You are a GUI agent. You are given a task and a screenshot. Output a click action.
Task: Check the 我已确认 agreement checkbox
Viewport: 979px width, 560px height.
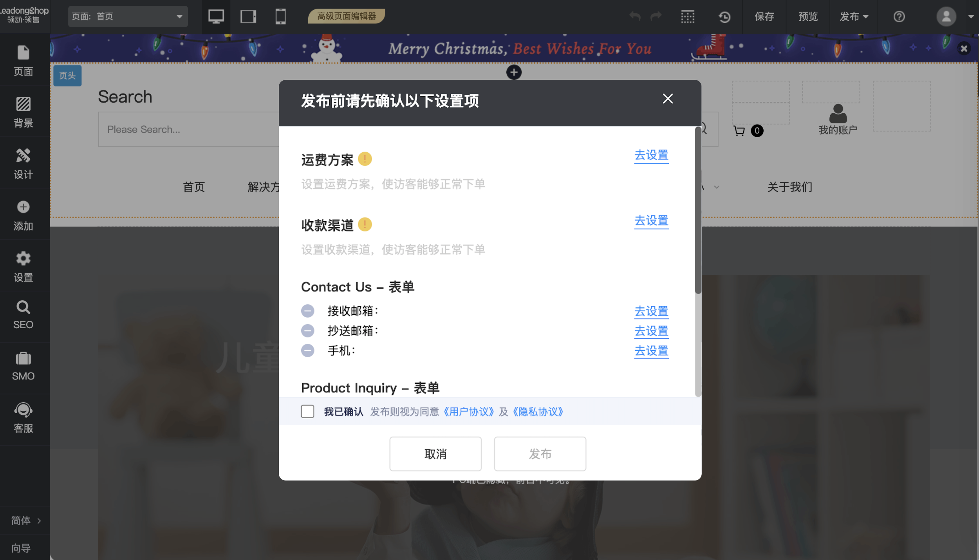click(x=308, y=411)
